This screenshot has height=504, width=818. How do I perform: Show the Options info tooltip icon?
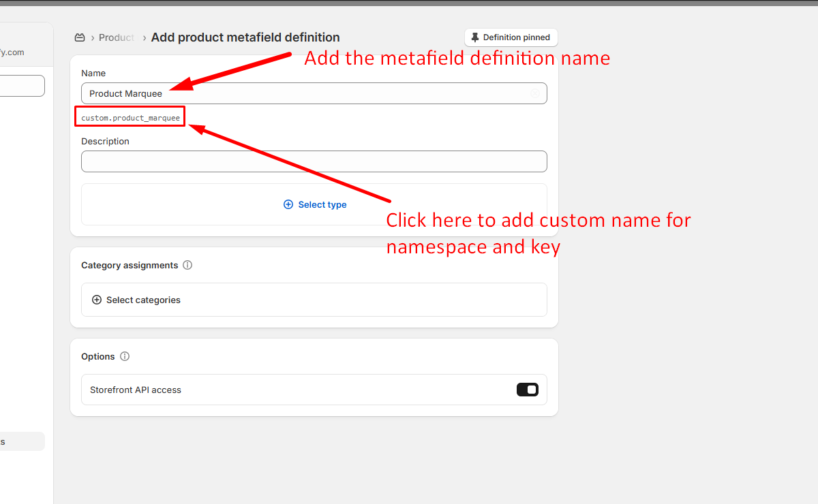(125, 356)
